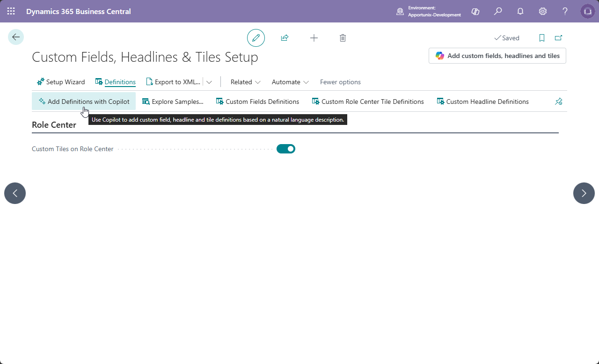Pin the action bar

click(558, 102)
